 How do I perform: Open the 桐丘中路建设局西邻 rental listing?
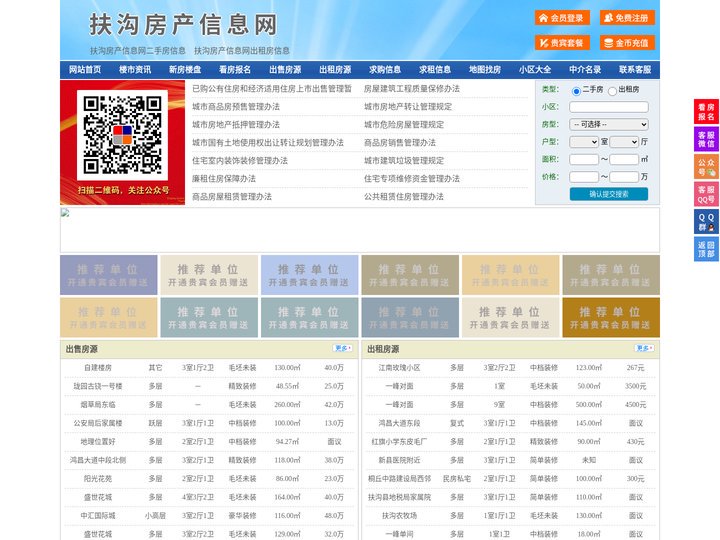click(399, 478)
